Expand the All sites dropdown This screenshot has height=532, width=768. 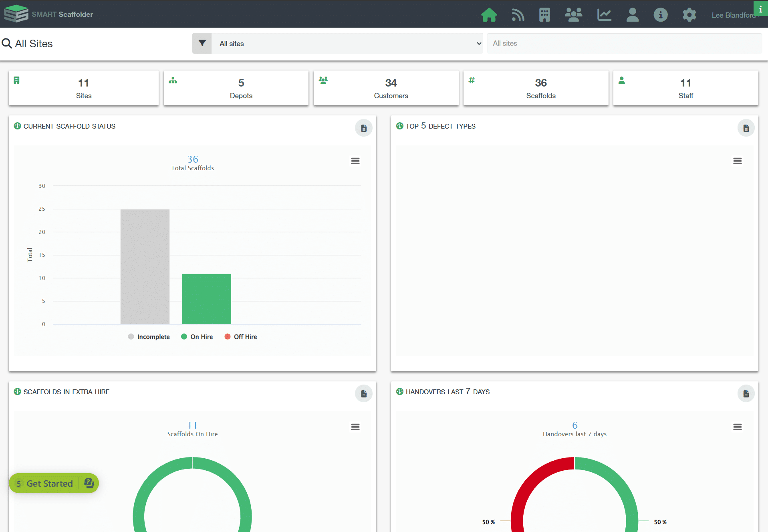[347, 44]
